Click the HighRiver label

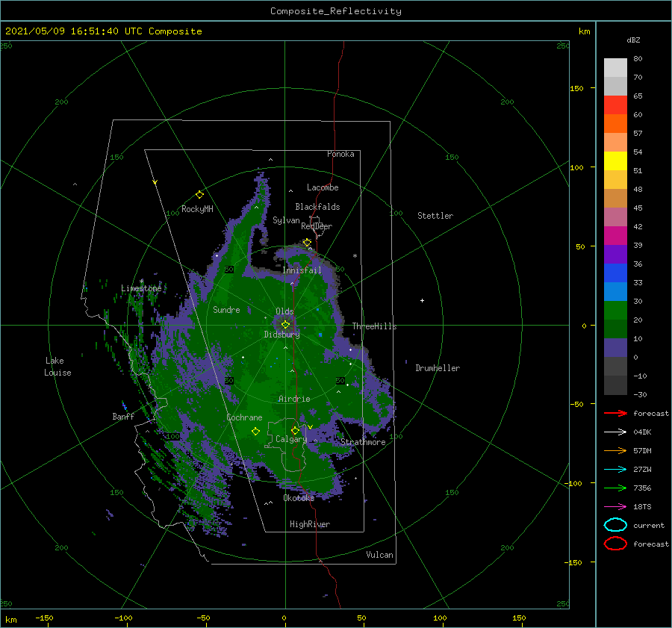310,524
